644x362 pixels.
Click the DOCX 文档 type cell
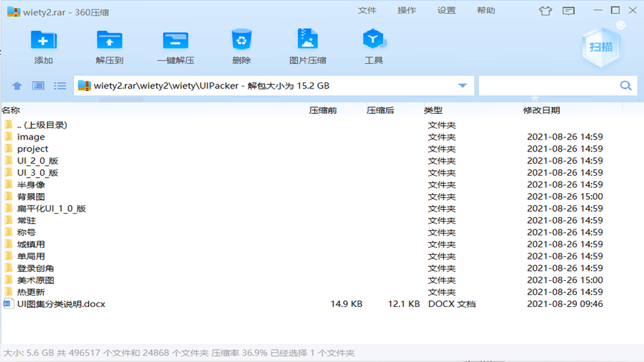451,304
